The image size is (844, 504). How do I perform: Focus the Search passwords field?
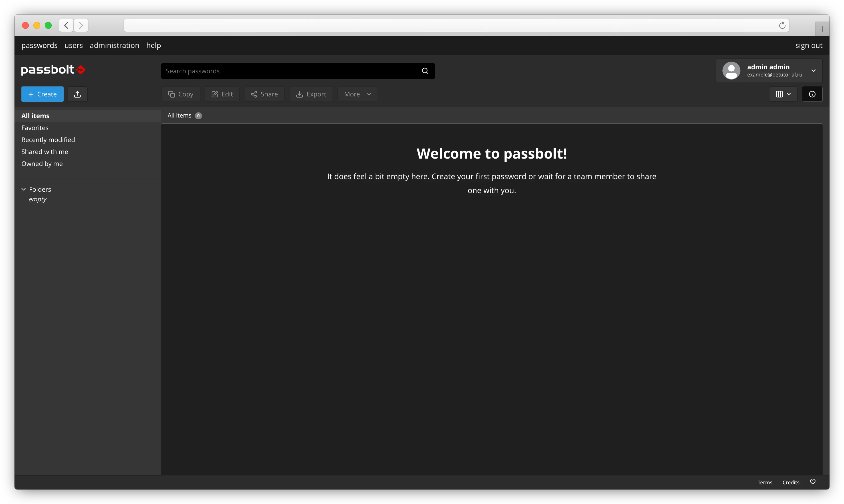pos(289,71)
